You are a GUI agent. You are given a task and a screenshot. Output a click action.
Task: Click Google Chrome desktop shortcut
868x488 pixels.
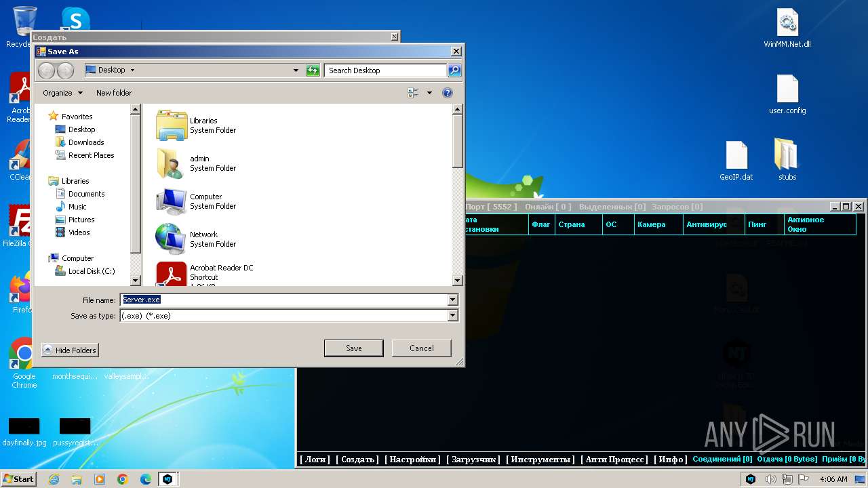(x=24, y=363)
